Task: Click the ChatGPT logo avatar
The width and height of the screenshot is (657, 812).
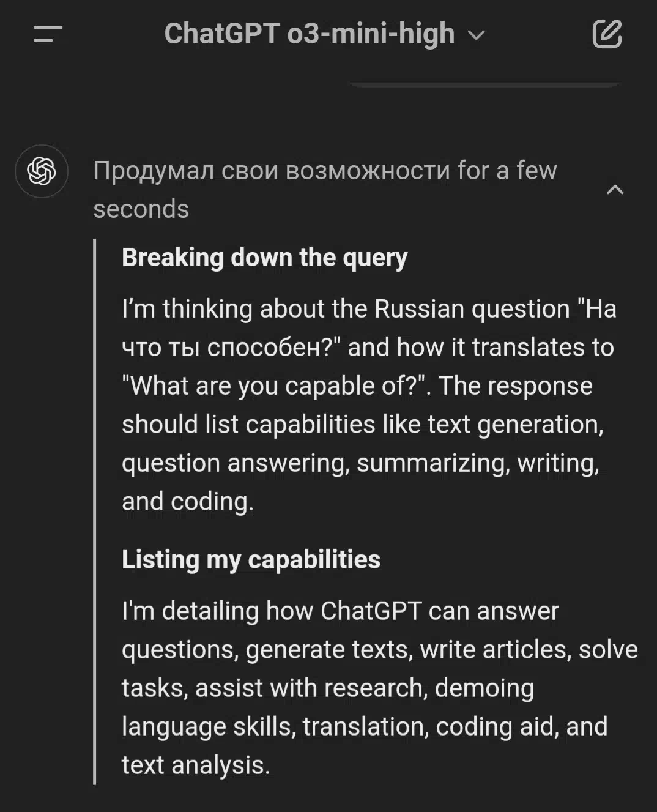Action: [42, 171]
